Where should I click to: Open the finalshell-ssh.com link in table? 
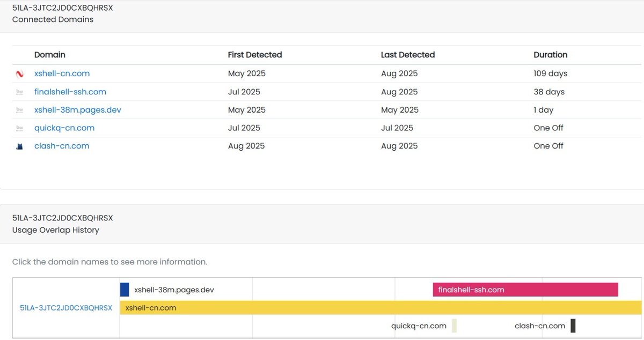coord(70,92)
